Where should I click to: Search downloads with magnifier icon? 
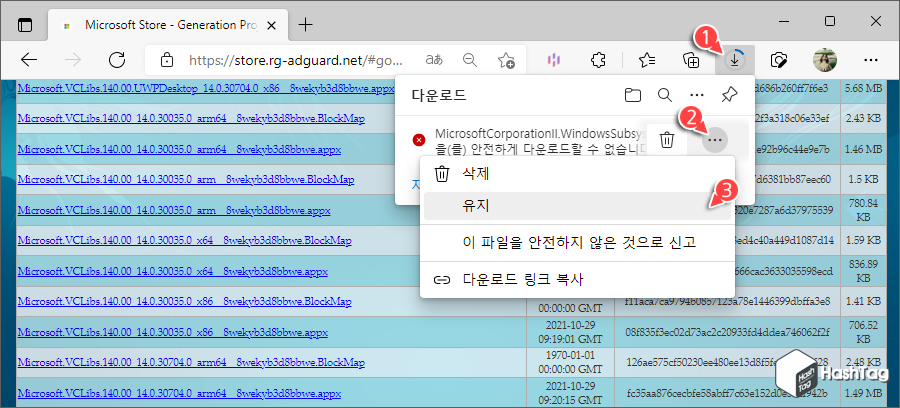pos(665,95)
